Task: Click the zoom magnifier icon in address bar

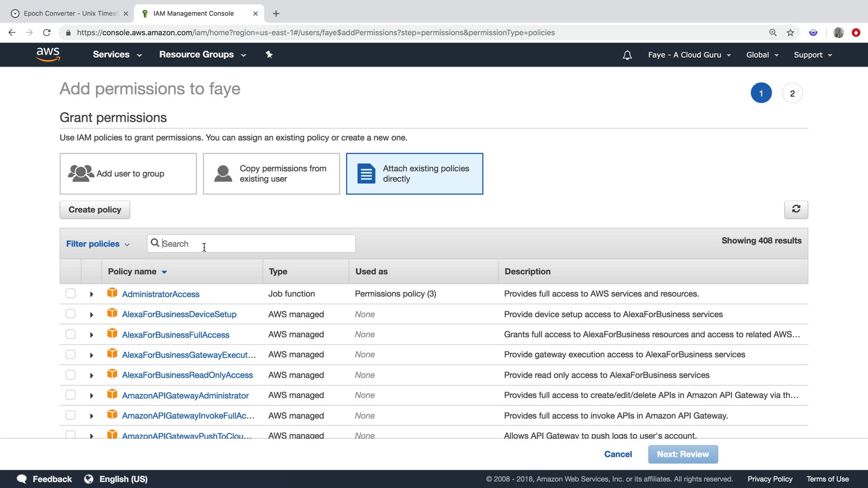Action: point(773,33)
